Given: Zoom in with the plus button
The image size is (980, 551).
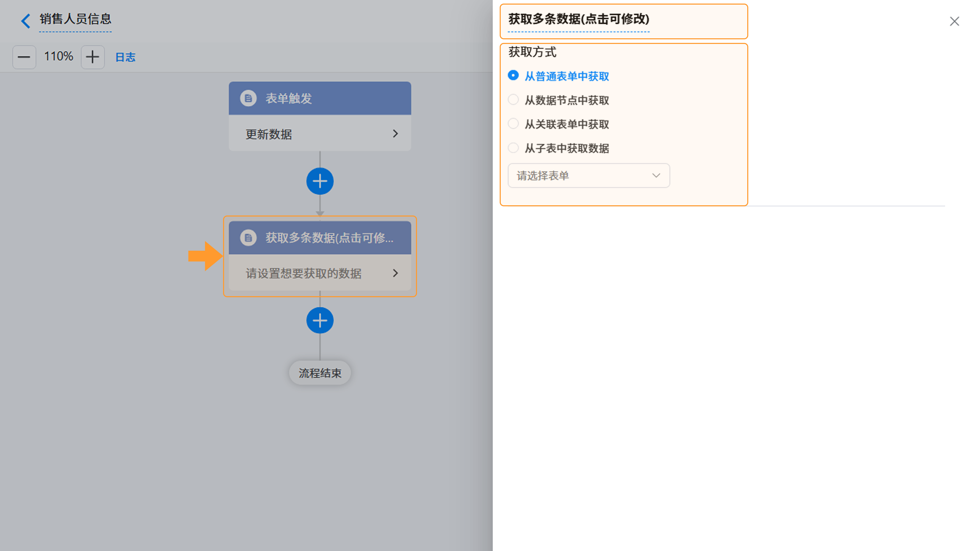Looking at the screenshot, I should (x=92, y=57).
